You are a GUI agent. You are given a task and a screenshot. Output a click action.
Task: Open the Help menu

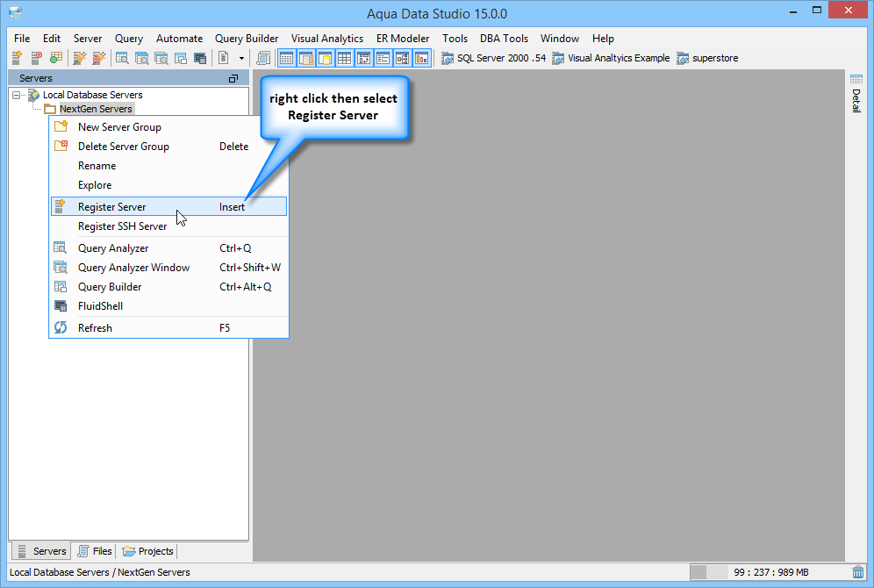[603, 39]
